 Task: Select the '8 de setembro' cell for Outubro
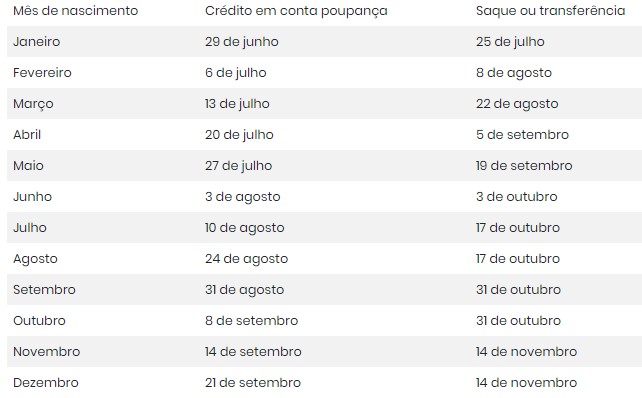tap(251, 321)
